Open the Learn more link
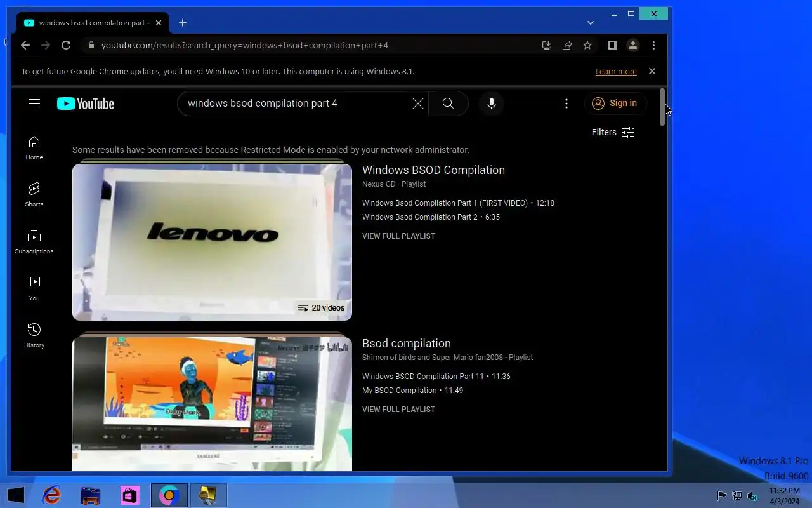This screenshot has height=508, width=812. [x=616, y=72]
